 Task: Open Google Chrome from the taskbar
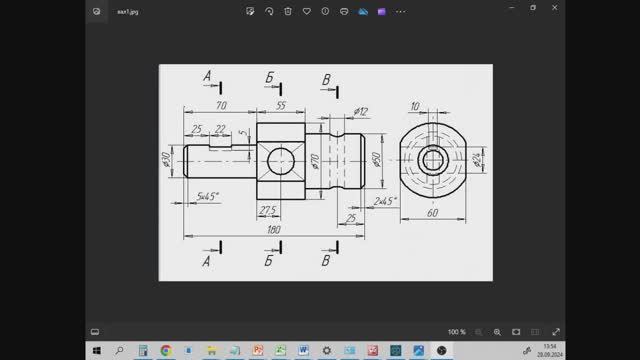click(166, 351)
